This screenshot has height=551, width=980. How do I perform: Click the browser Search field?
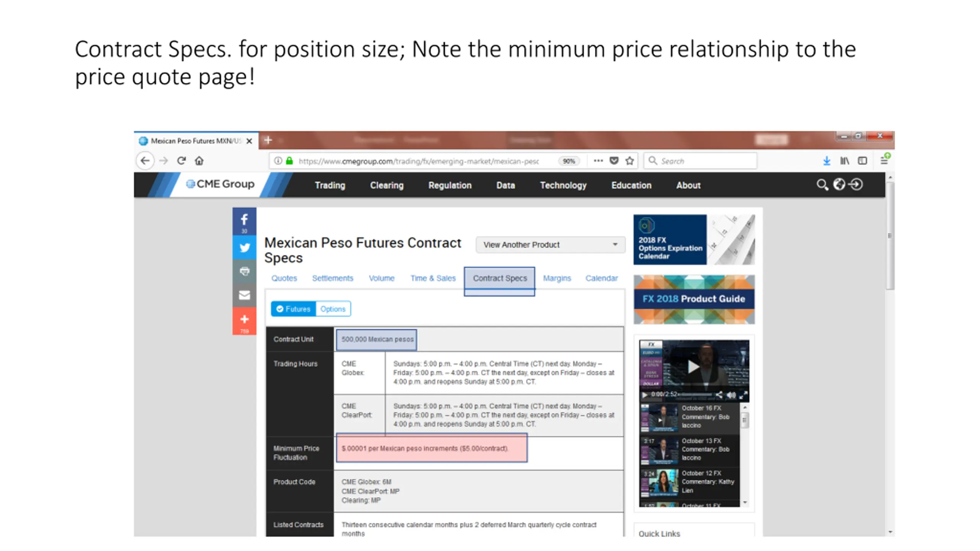[700, 161]
